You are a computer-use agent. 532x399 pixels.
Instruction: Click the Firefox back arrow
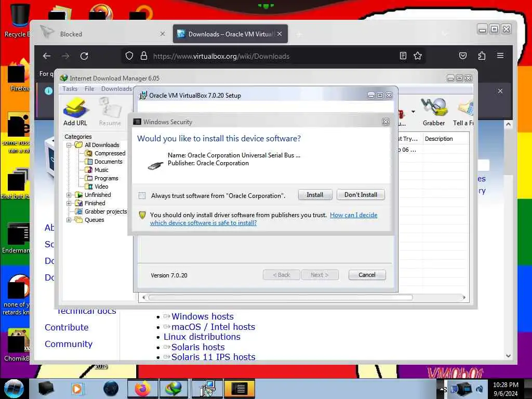pyautogui.click(x=47, y=56)
